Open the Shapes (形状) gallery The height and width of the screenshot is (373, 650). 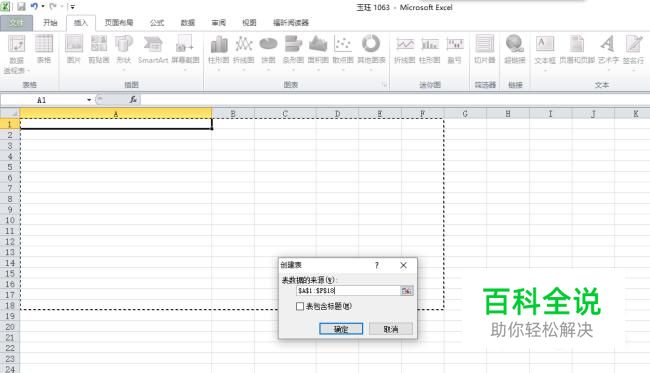124,52
